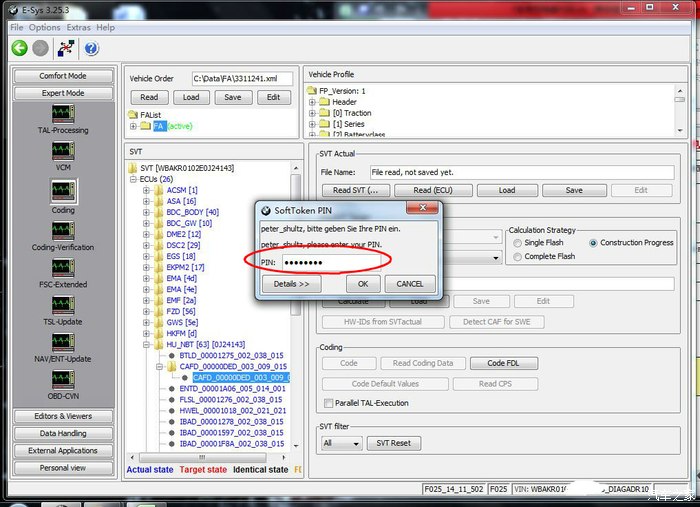The image size is (700, 507).
Task: Collapse the ECUs (26) tree node
Action: point(133,179)
